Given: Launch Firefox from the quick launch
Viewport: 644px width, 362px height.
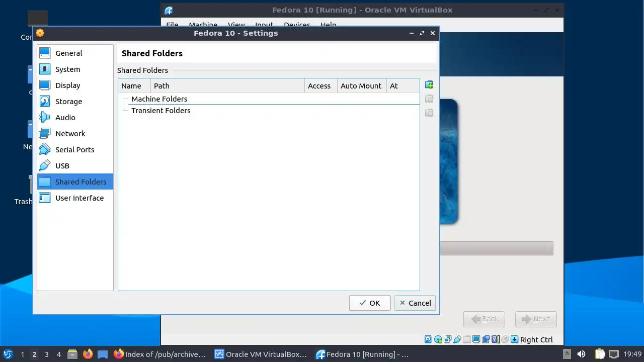Looking at the screenshot, I should click(88, 354).
